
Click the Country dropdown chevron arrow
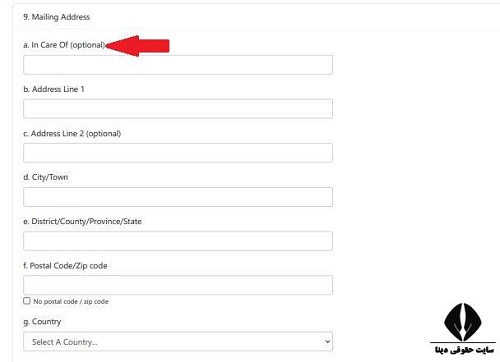pos(327,342)
